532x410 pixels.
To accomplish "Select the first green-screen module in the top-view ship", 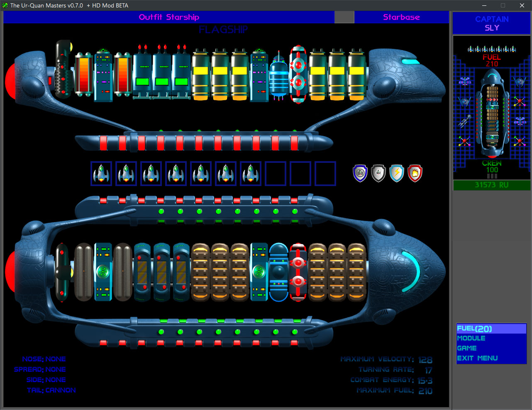I will click(x=142, y=72).
